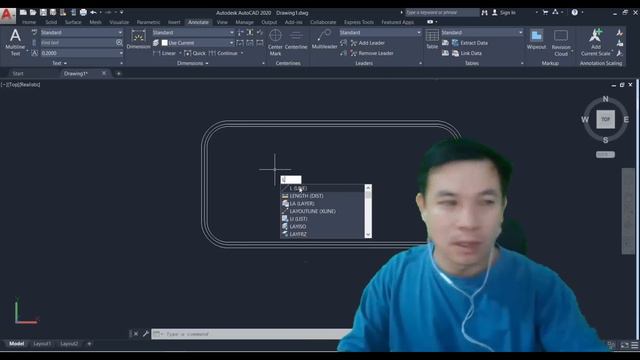Switch to the Layout1 tab
The image size is (640, 360).
[42, 344]
